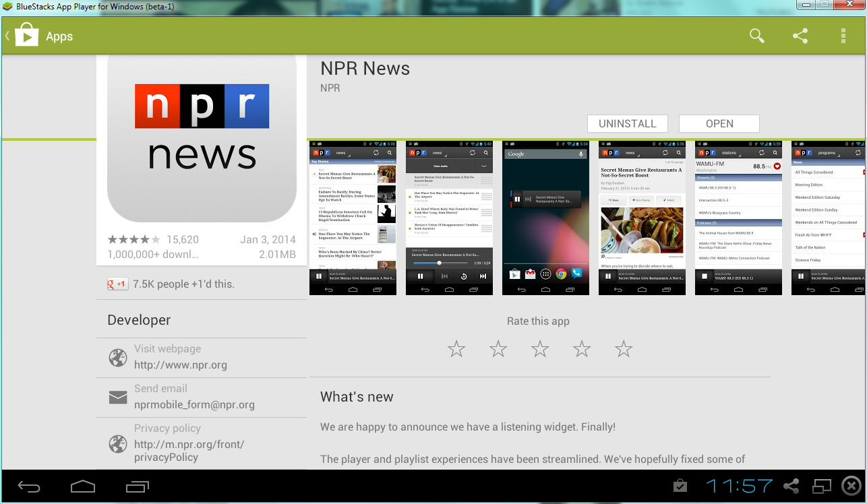Click the 7.5K people +1'd this text

coord(183,284)
